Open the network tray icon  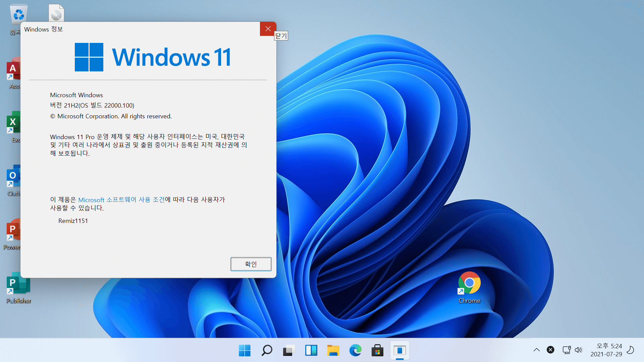[567, 350]
